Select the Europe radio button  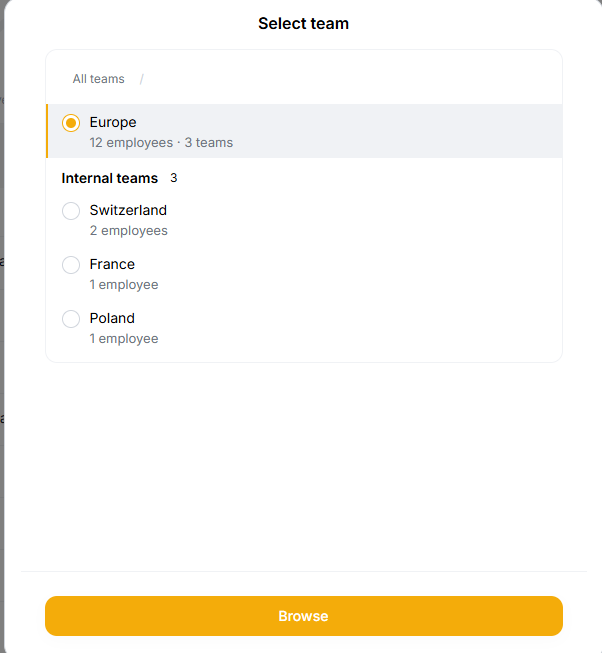coord(71,123)
